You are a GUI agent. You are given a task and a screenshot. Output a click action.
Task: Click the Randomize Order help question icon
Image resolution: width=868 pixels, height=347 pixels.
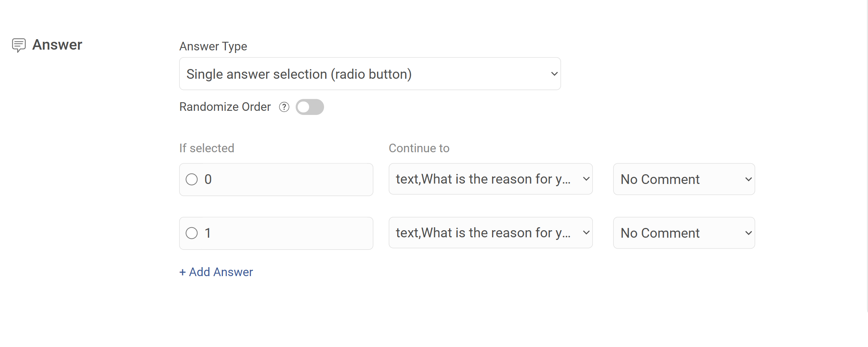(x=284, y=107)
